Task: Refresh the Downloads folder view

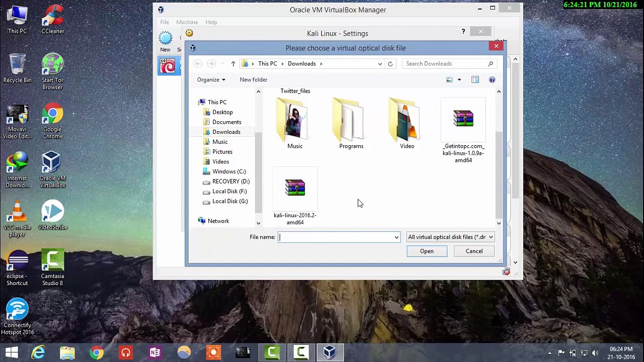Action: pyautogui.click(x=390, y=64)
